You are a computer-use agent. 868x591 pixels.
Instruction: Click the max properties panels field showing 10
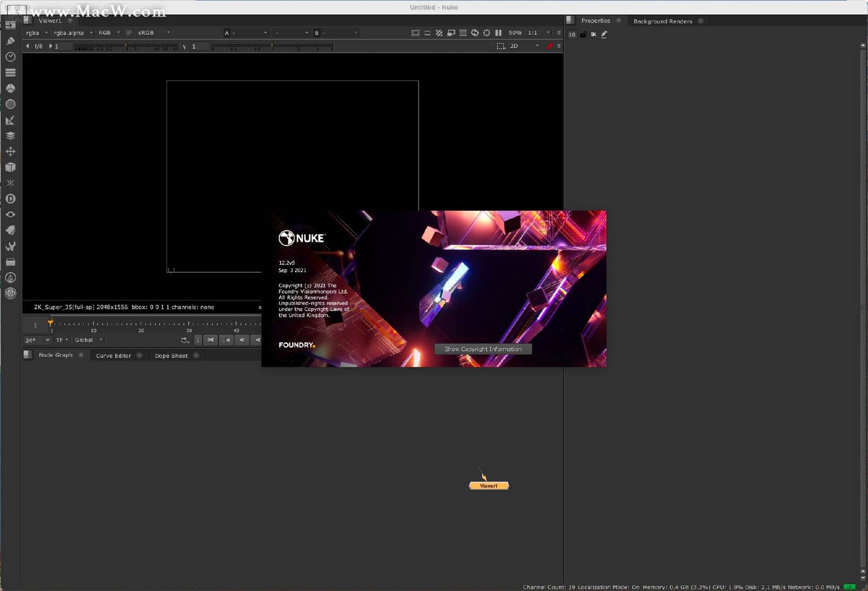572,34
